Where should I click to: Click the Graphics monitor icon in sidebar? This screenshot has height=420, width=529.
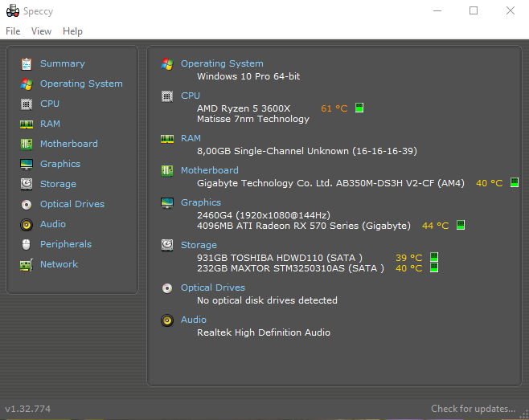pos(27,165)
